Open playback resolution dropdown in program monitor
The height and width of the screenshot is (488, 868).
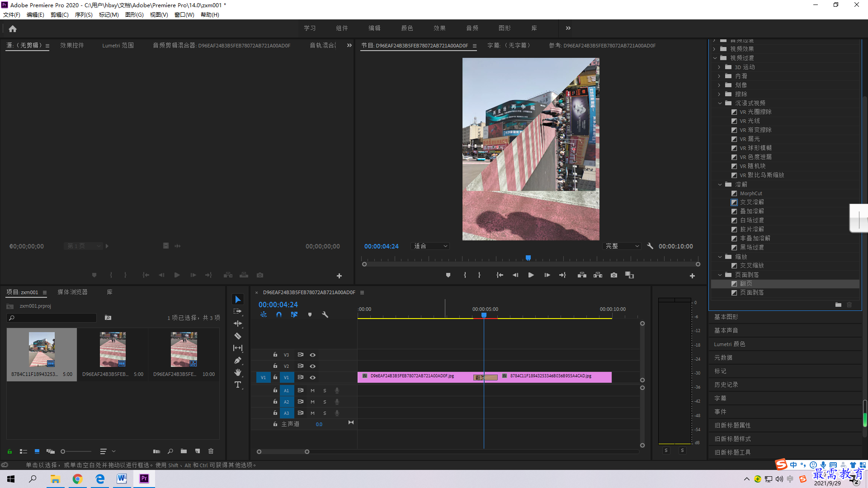click(x=622, y=246)
